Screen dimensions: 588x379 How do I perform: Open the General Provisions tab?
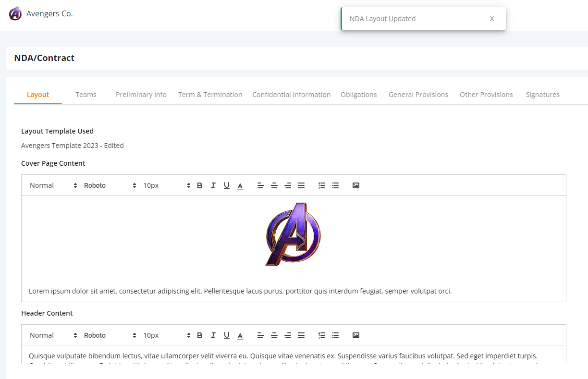pos(418,95)
